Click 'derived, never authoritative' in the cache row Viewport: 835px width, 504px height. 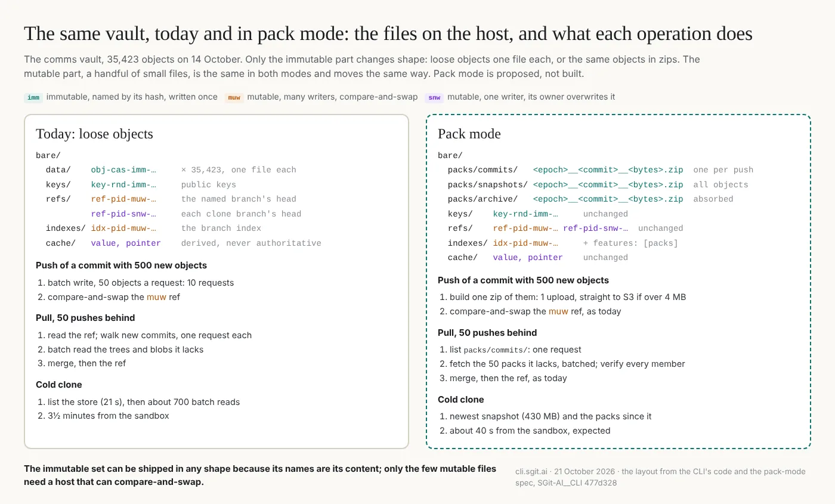[251, 243]
